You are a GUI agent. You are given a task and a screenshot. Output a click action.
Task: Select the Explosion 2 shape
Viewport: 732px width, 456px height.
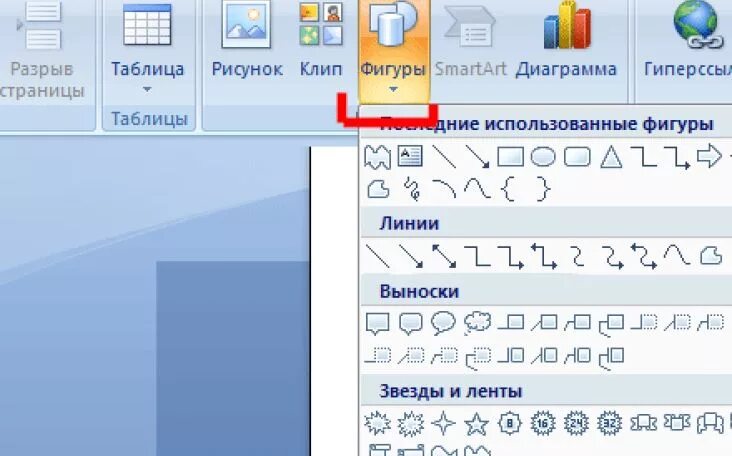(x=411, y=424)
